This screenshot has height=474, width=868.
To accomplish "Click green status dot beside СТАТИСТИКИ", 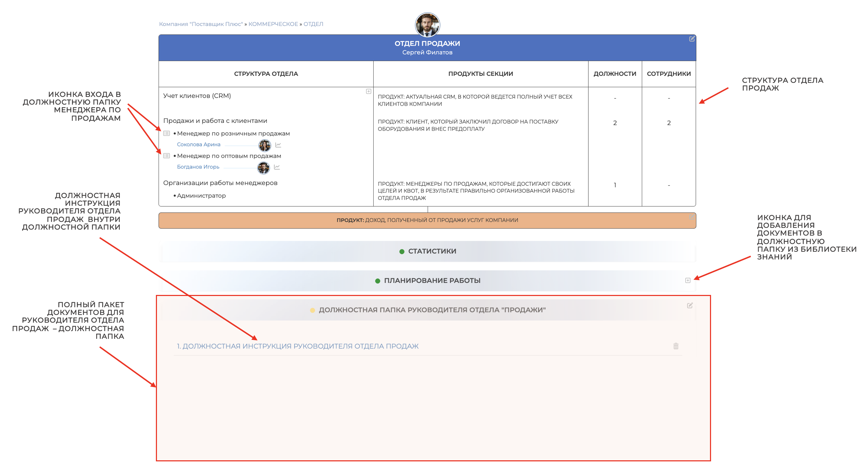I will tap(402, 251).
